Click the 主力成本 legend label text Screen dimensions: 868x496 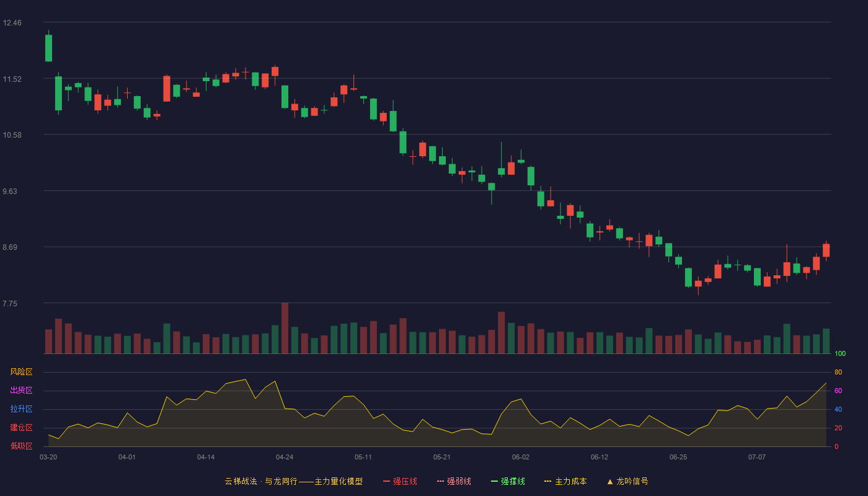click(570, 481)
